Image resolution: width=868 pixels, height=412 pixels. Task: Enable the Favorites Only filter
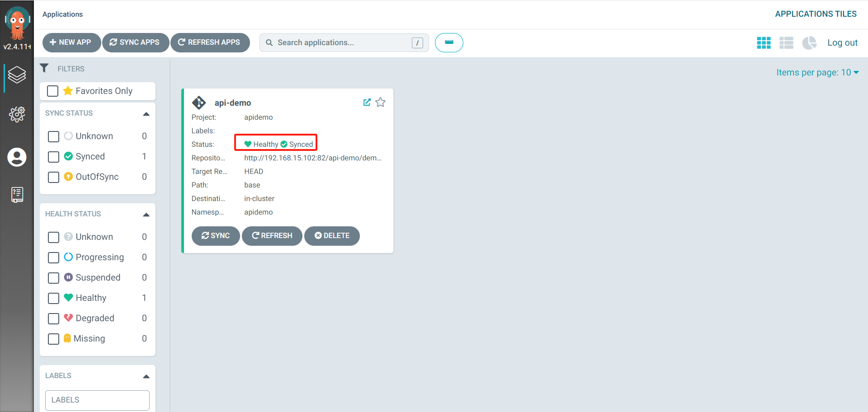coord(52,91)
